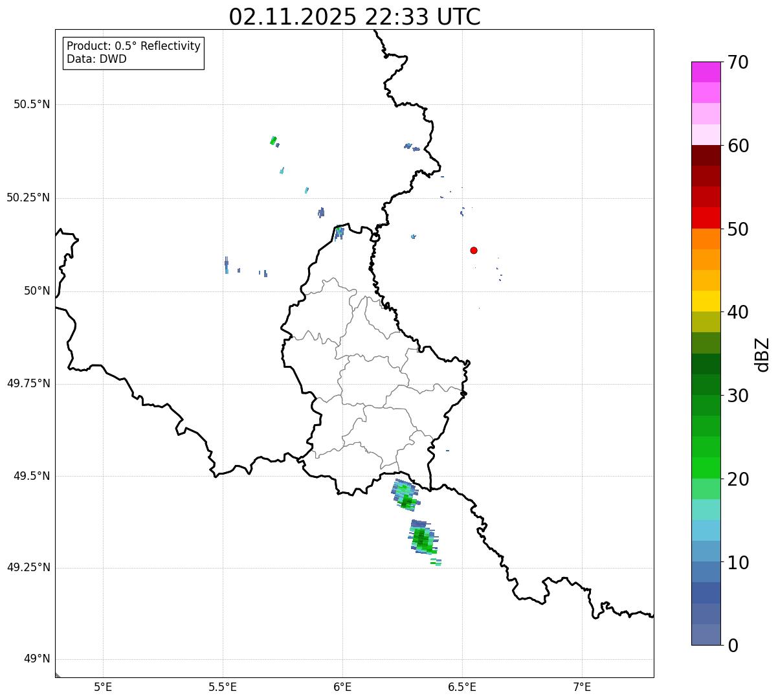Click the "6°E" longitude label
This screenshot has height=700, width=778.
point(342,687)
